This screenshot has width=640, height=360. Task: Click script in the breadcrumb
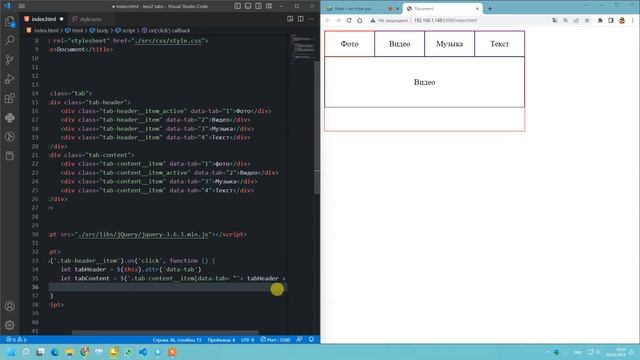129,30
